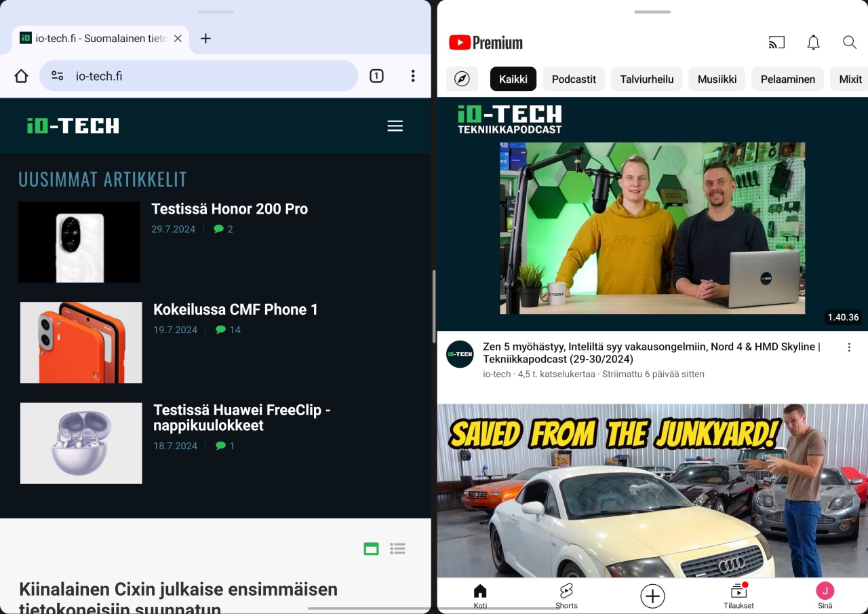The image size is (868, 614).
Task: Open io-tech channel avatar
Action: point(460,354)
